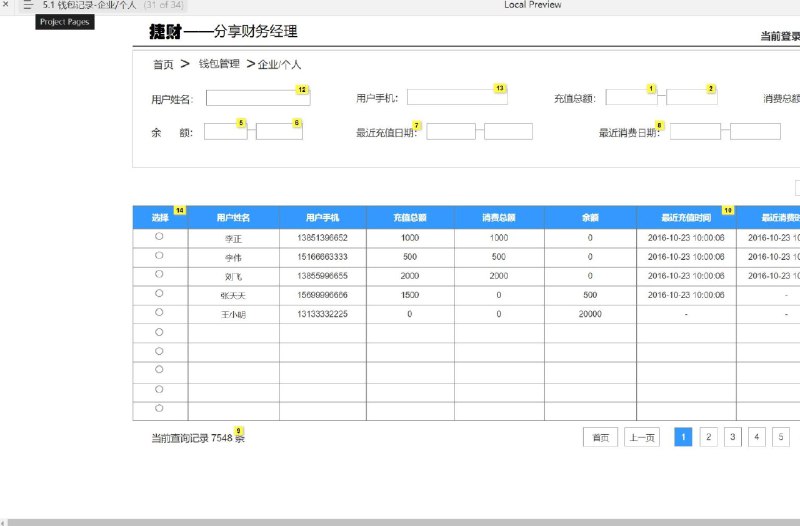This screenshot has height=526, width=800.
Task: Open 钱包管理 in the breadcrumb
Action: pyautogui.click(x=219, y=64)
